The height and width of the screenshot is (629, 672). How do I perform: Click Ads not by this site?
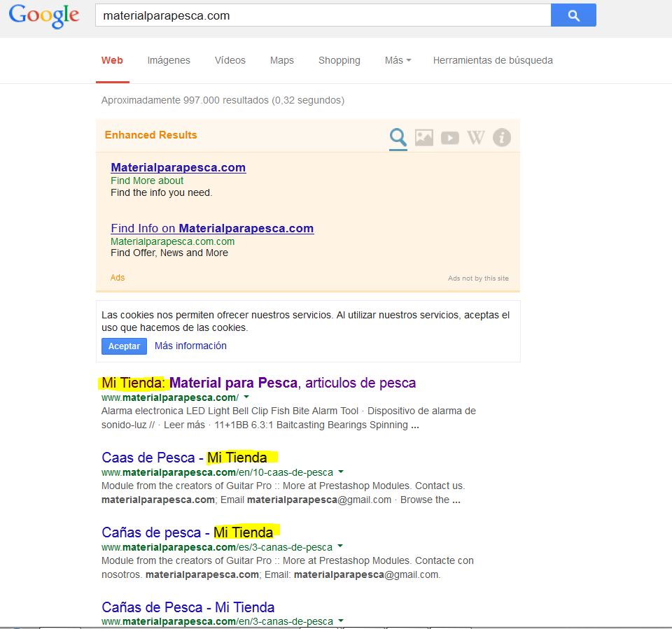(x=478, y=278)
